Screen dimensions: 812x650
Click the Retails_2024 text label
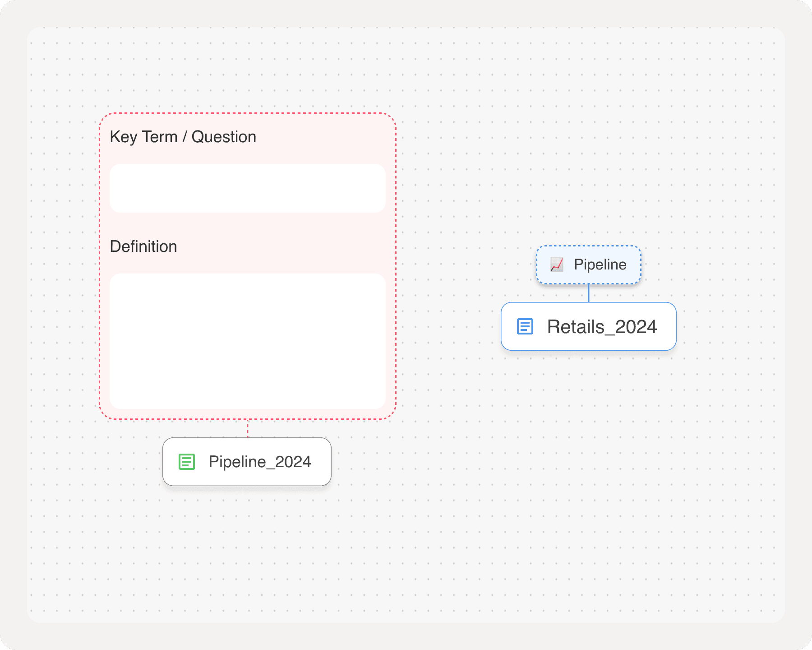[602, 326]
